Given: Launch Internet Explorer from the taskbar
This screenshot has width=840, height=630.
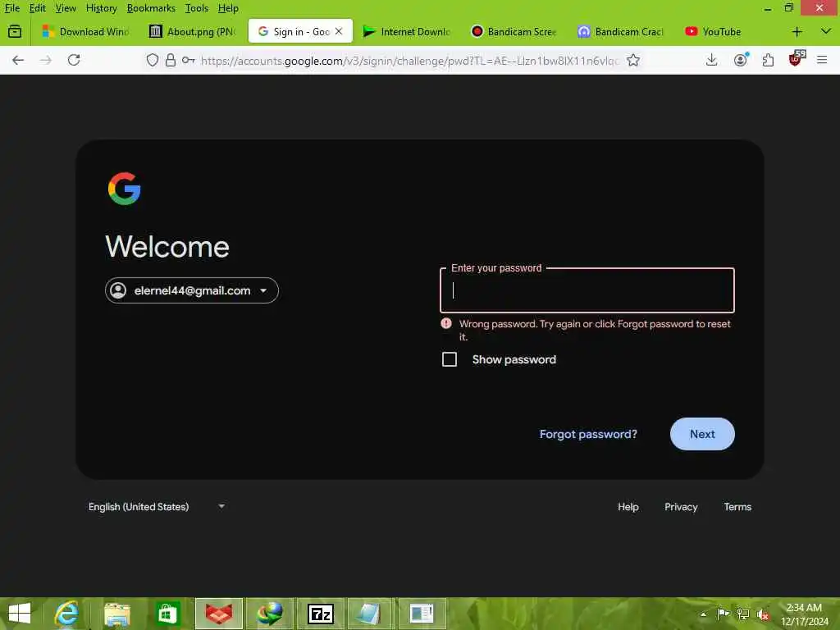Looking at the screenshot, I should tap(67, 614).
